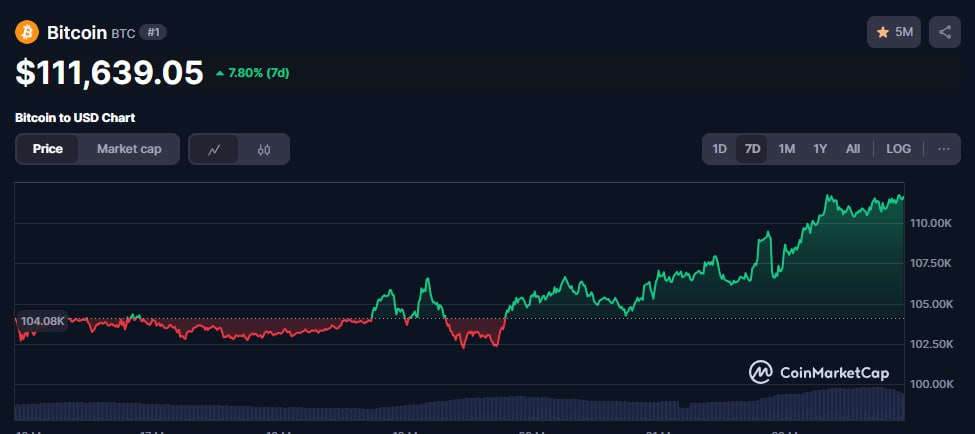The height and width of the screenshot is (434, 975).
Task: Click the BTC ticker symbol
Action: (x=123, y=34)
